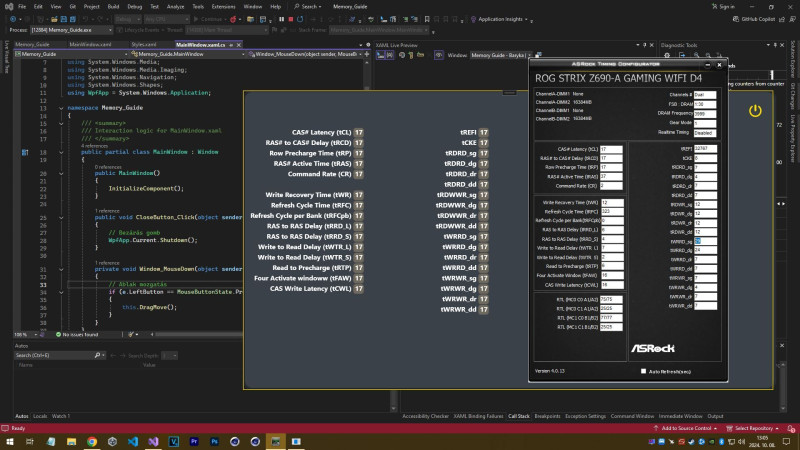
Task: Click the Hot Reload flame icon
Action: [x=233, y=19]
